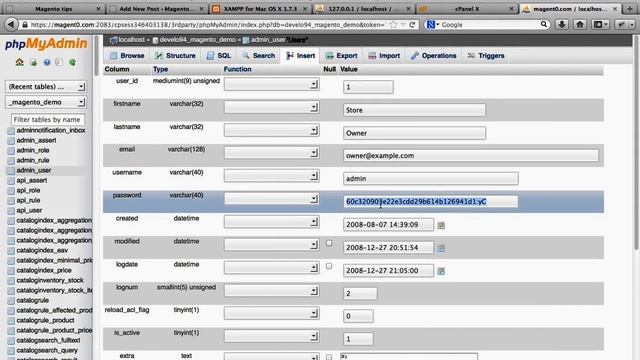Open the Export tab
Viewport: 640px width, 360px height.
341,56
